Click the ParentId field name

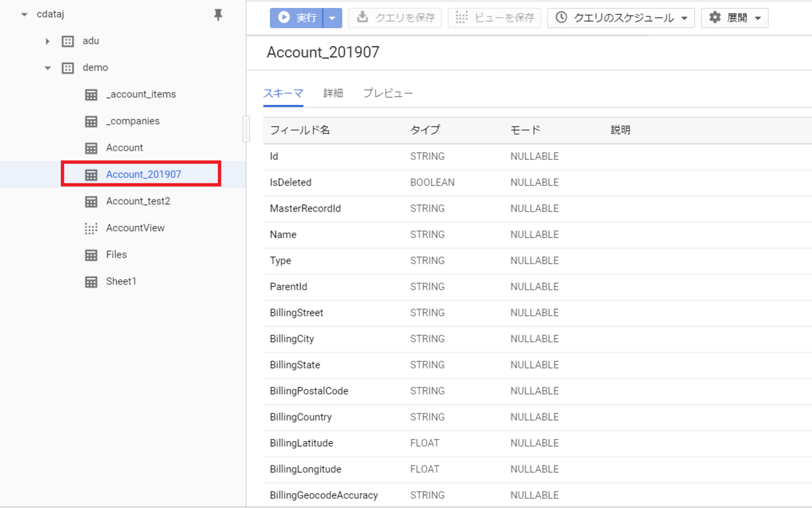coord(288,287)
